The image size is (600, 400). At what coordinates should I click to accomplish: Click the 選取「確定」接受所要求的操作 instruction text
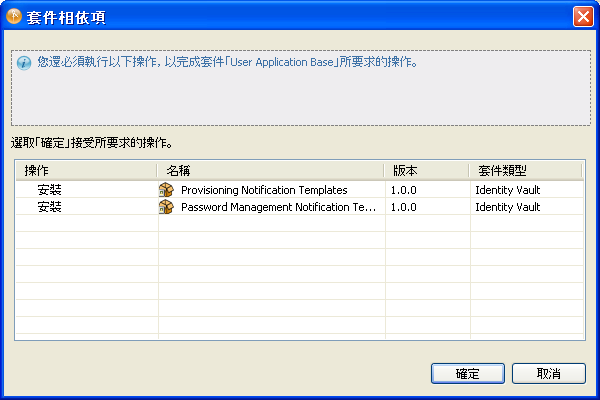coord(92,143)
